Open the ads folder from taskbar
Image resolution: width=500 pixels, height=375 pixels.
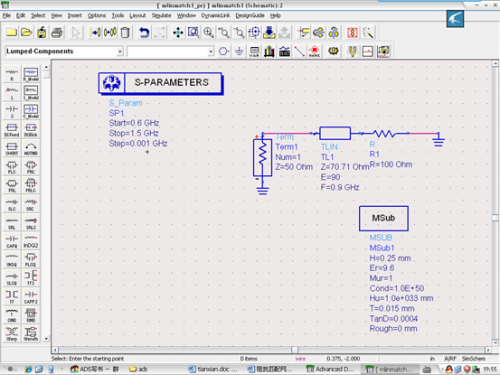point(138,369)
